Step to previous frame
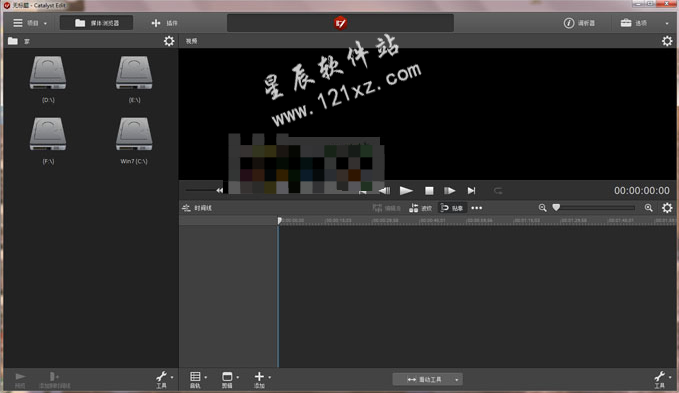This screenshot has height=393, width=679. [x=385, y=190]
